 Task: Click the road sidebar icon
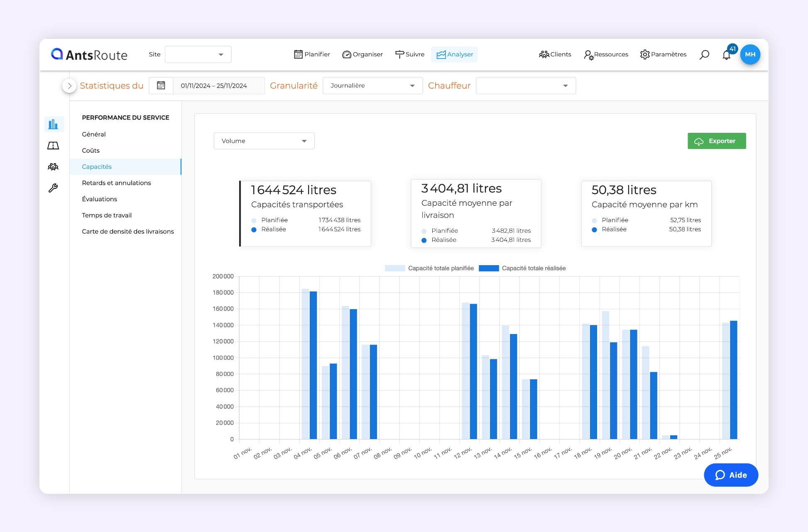point(53,146)
